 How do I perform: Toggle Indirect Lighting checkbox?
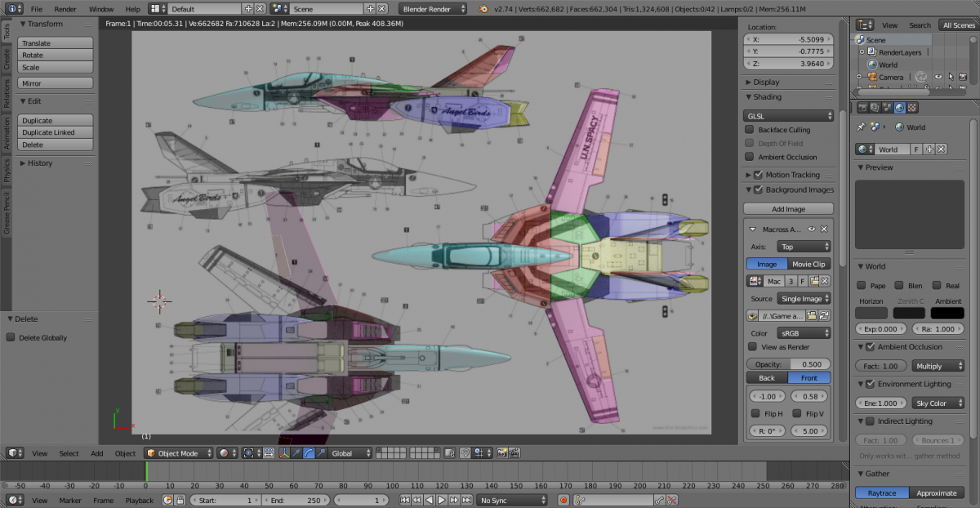click(870, 421)
